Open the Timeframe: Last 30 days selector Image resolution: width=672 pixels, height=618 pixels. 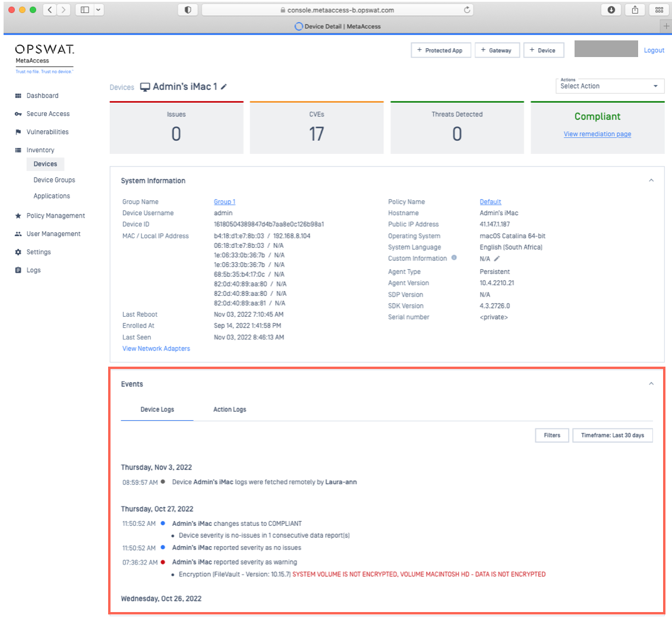coord(613,436)
